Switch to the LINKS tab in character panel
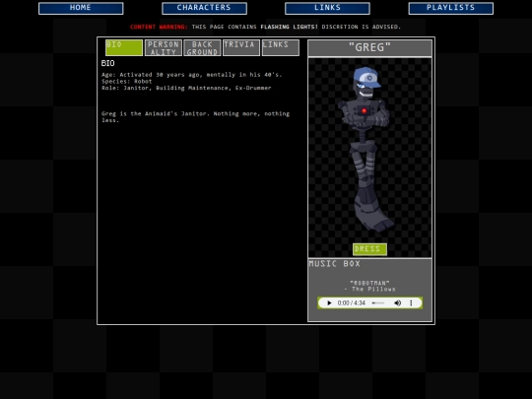Screen dimensions: 532x399 (281, 47)
